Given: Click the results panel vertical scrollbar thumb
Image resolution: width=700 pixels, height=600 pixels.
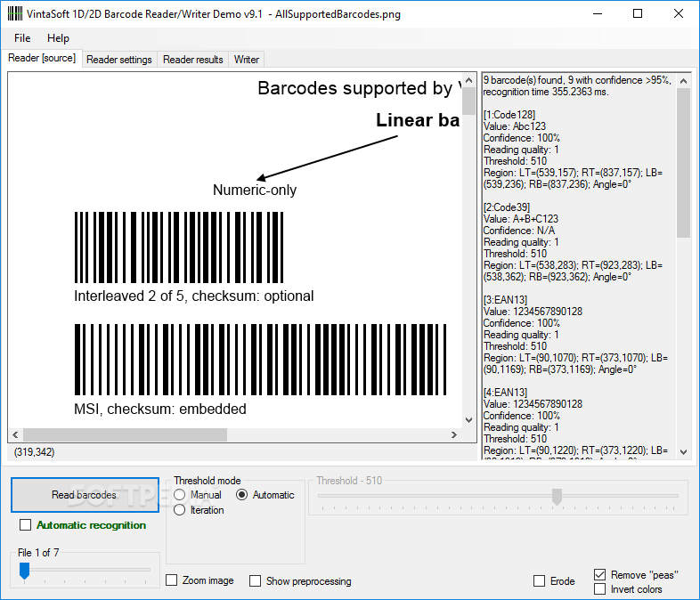Looking at the screenshot, I should click(x=683, y=163).
